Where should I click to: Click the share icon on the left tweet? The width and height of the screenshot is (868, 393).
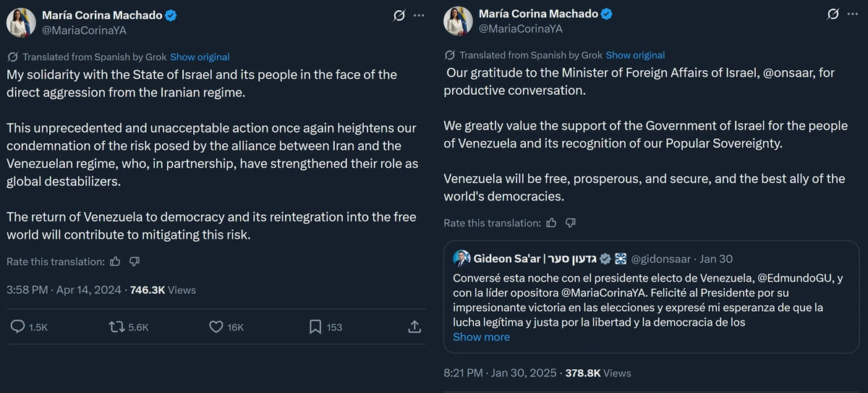click(414, 327)
